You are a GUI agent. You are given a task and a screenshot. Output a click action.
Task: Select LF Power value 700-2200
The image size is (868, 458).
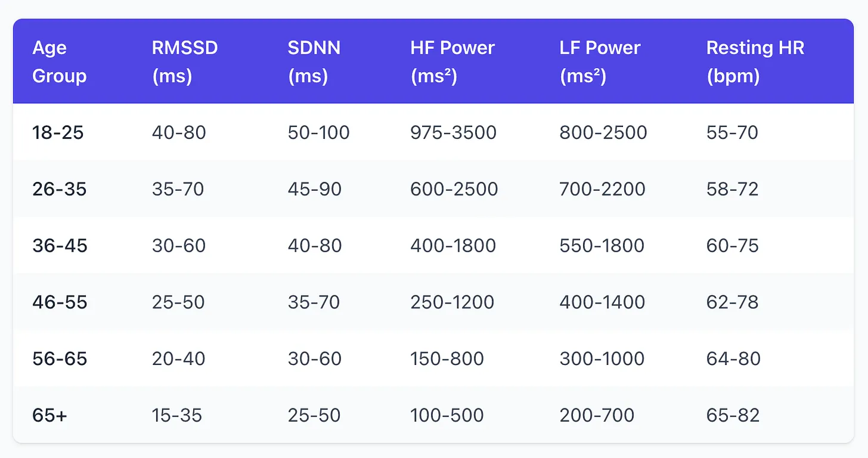602,189
